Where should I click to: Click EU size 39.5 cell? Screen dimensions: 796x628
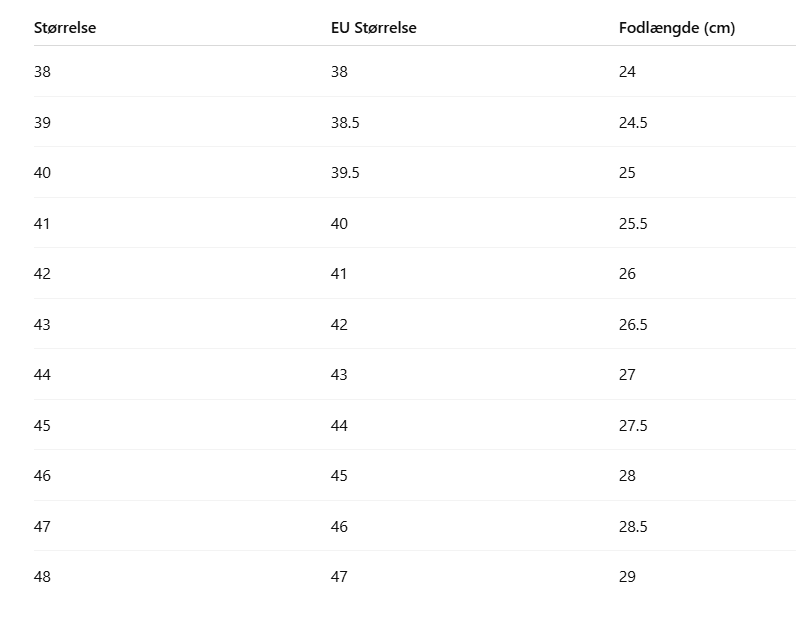pyautogui.click(x=345, y=173)
